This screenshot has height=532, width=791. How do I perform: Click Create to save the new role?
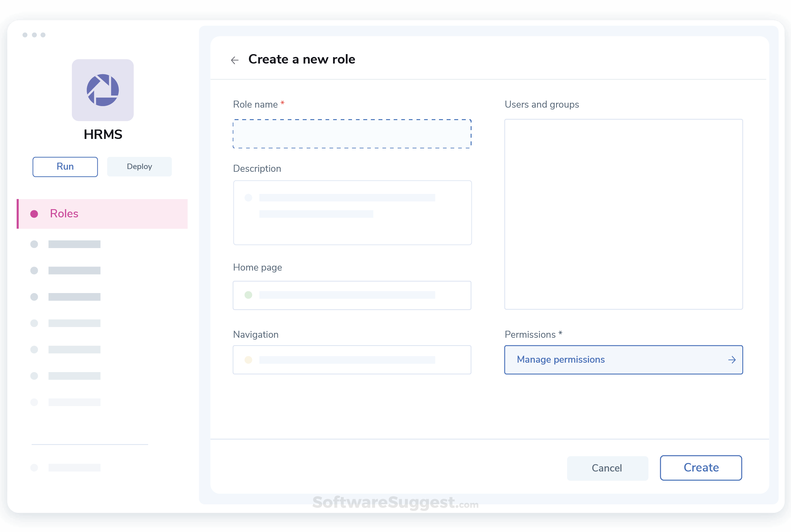[x=701, y=468]
